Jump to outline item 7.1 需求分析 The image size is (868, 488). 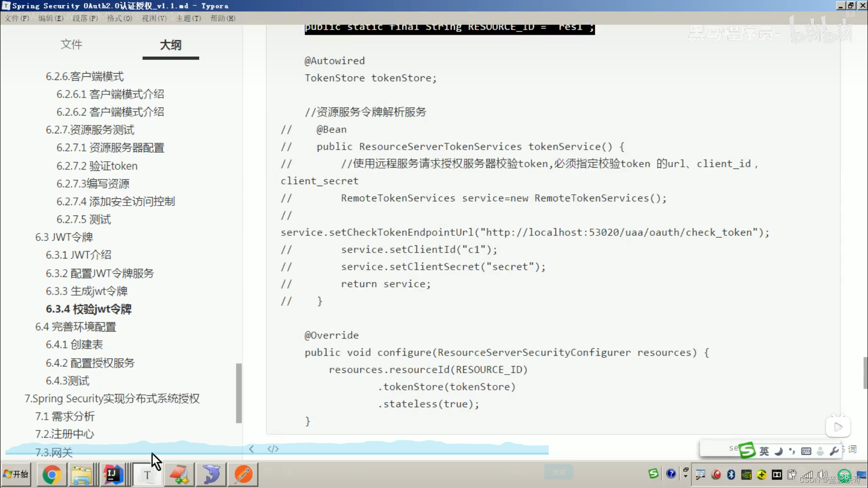pos(65,416)
